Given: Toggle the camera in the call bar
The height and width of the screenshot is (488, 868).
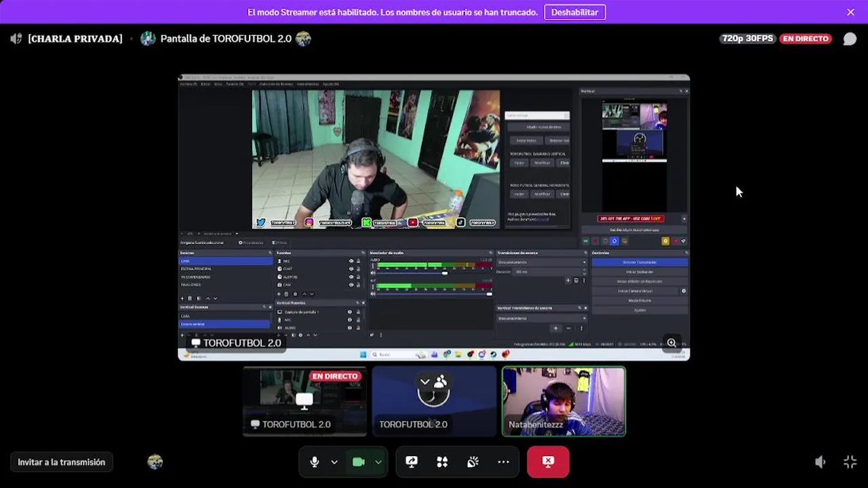Looking at the screenshot, I should [x=358, y=462].
